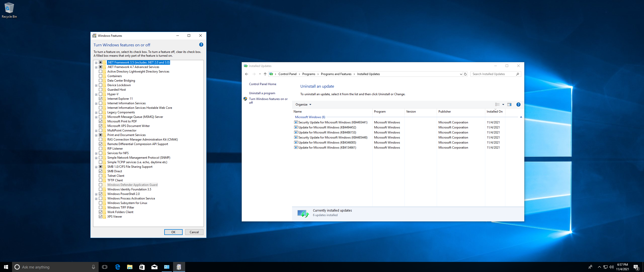The image size is (644, 272).
Task: Open the Organize dropdown menu
Action: [303, 105]
